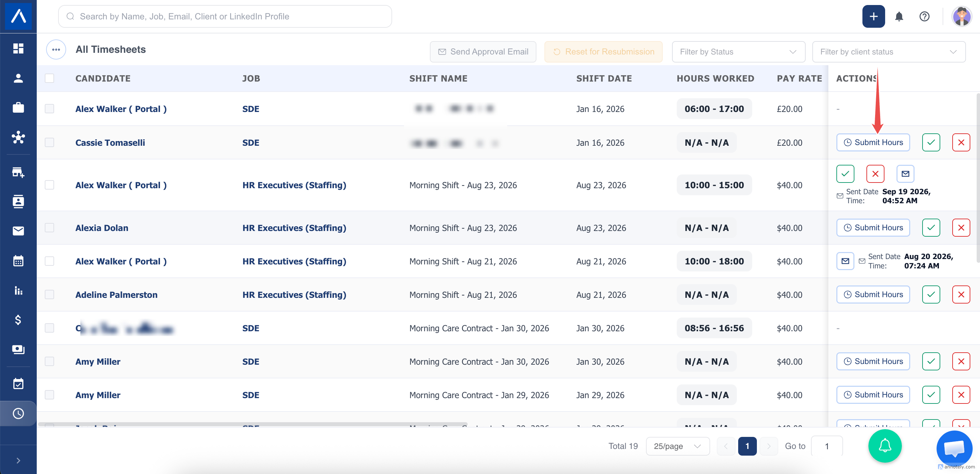Open the dashboard grid icon in sidebar
Image resolution: width=980 pixels, height=474 pixels.
click(18, 48)
